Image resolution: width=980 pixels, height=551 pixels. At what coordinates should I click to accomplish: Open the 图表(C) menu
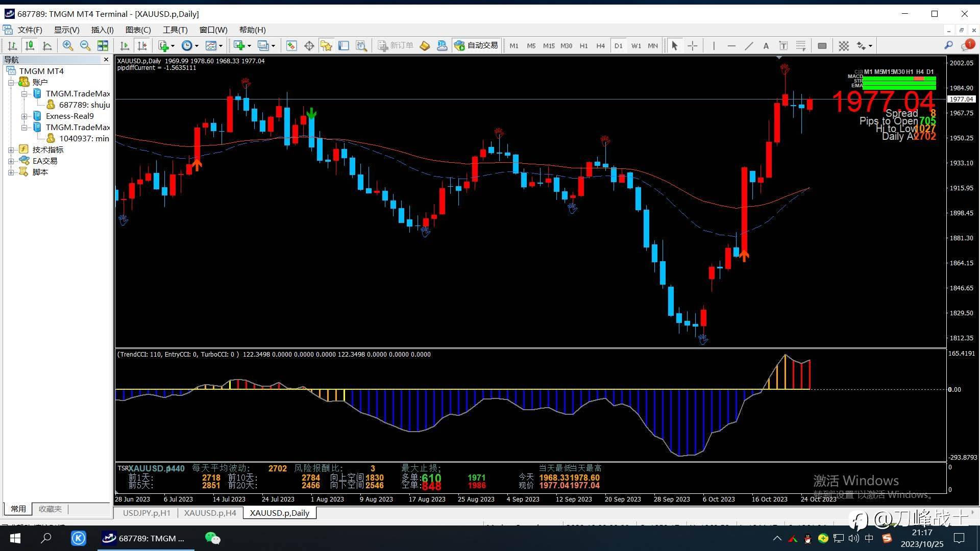[x=138, y=30]
